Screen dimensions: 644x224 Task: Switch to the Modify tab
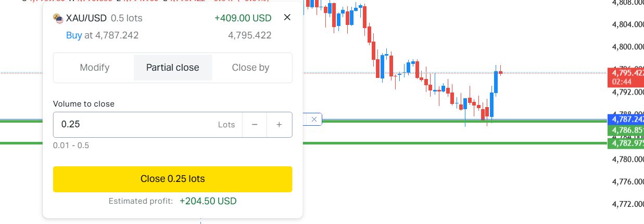click(x=94, y=68)
